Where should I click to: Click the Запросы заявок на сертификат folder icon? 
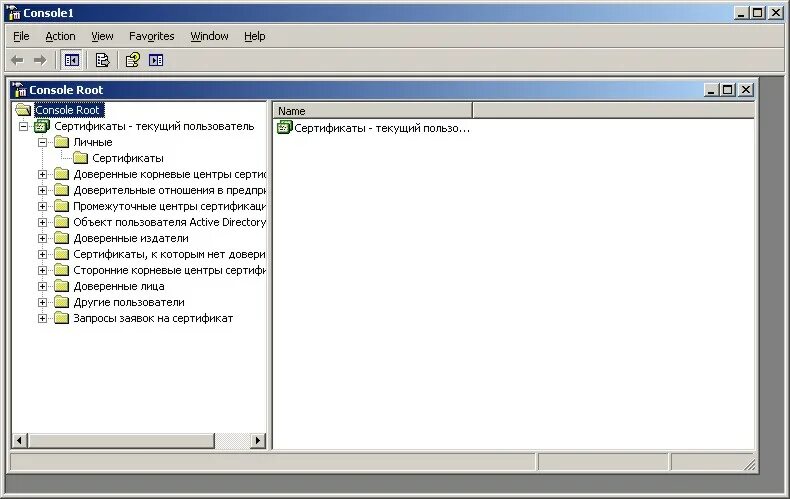pyautogui.click(x=61, y=318)
